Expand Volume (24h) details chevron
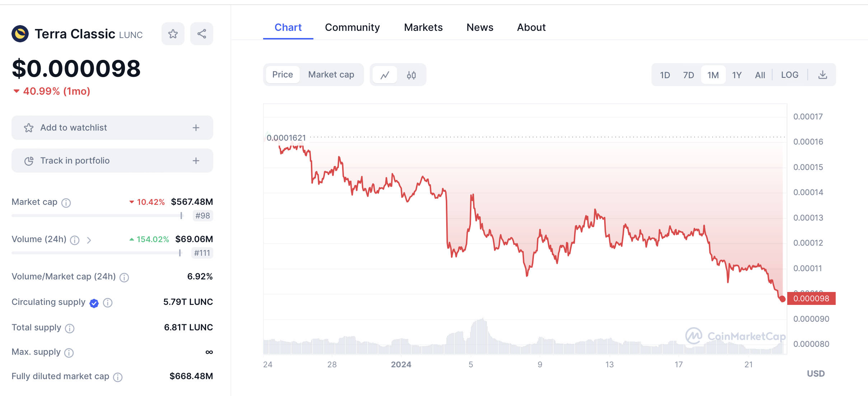Viewport: 868px width, 396px height. point(89,240)
